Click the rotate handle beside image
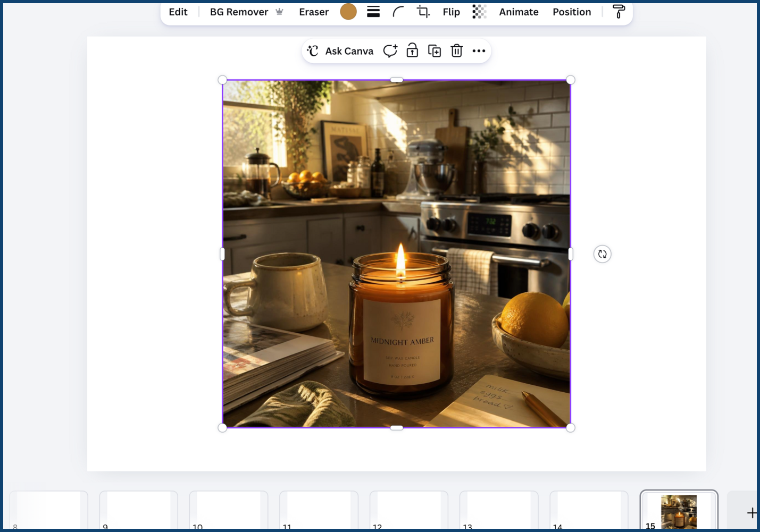Screen dimensions: 760x532 click(x=602, y=254)
